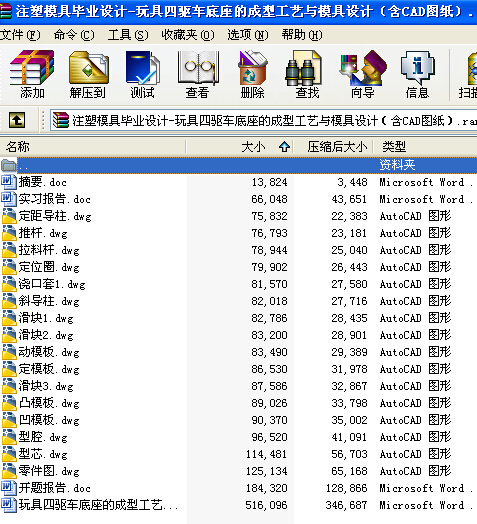Sort by 压缩后大小 column header

333,147
